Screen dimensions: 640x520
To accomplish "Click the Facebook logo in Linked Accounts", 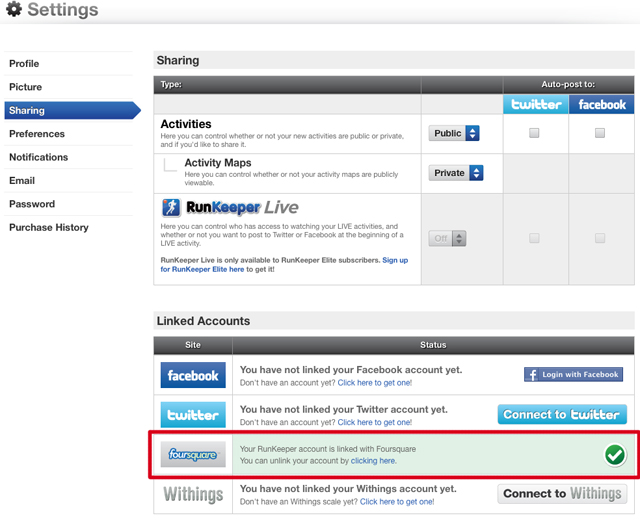I will click(193, 375).
